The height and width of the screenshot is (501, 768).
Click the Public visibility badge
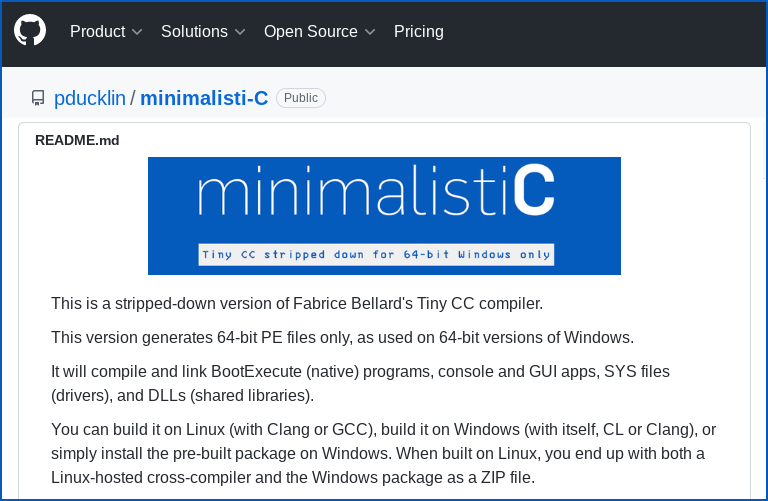[301, 98]
